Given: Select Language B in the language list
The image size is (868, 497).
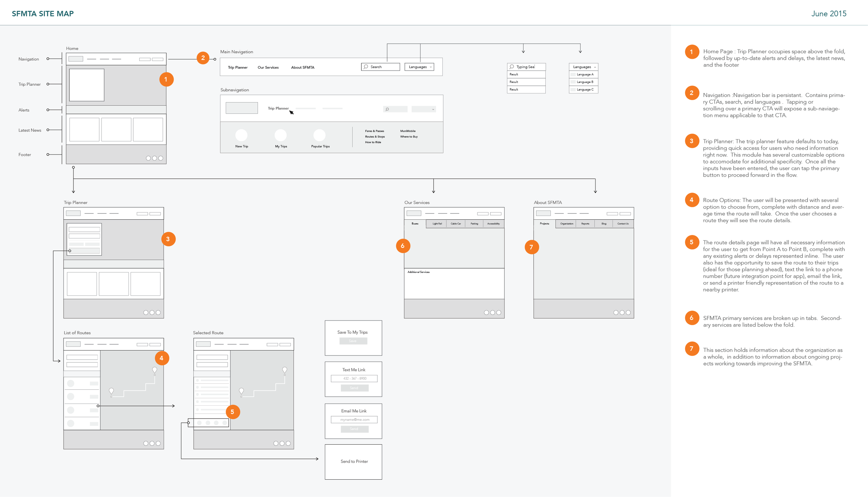Looking at the screenshot, I should point(584,82).
